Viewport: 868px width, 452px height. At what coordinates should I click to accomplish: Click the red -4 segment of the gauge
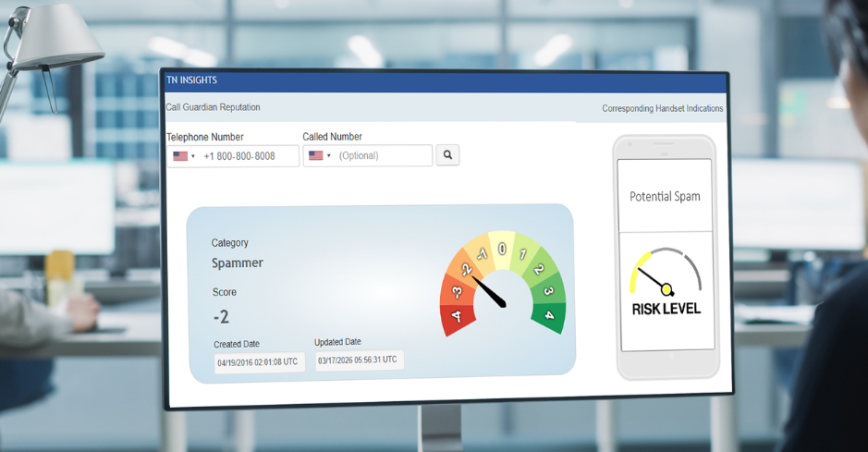(x=458, y=318)
